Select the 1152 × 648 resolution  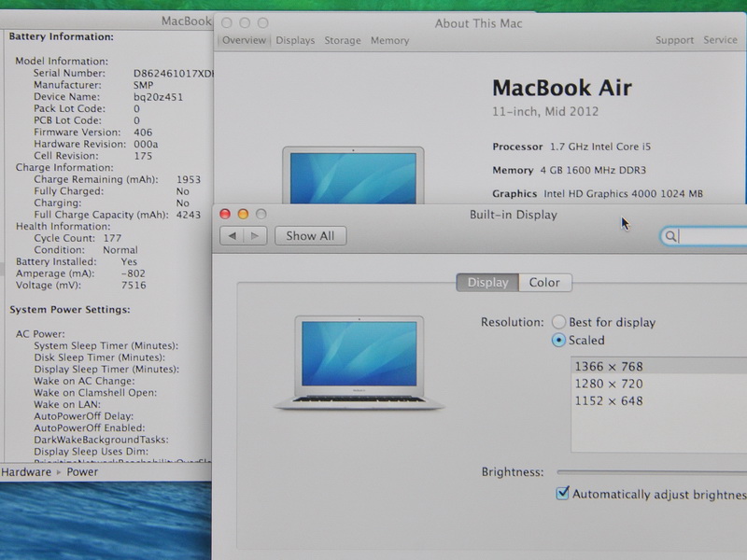[659, 400]
